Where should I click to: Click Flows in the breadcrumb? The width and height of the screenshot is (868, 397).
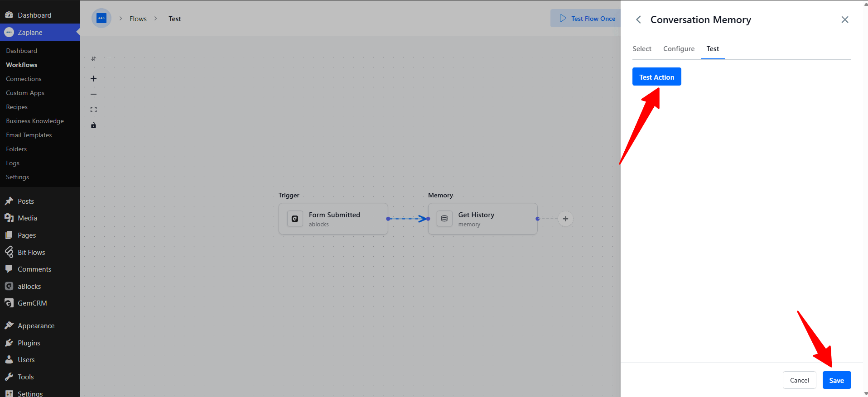pyautogui.click(x=138, y=19)
